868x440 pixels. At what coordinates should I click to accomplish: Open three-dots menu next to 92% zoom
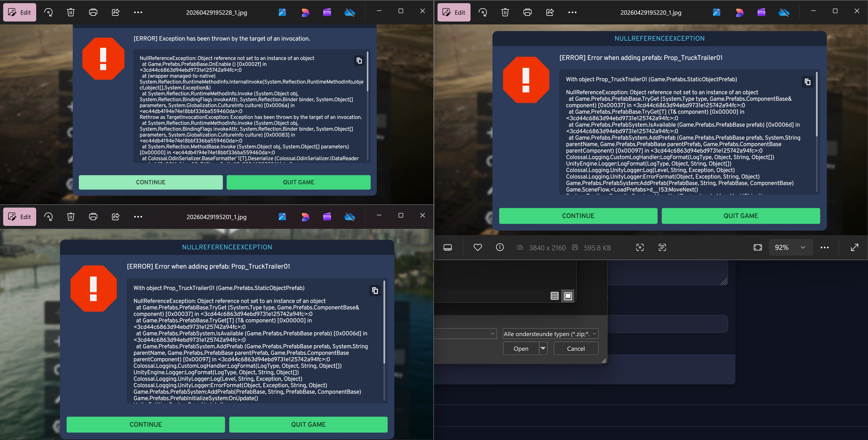[825, 247]
